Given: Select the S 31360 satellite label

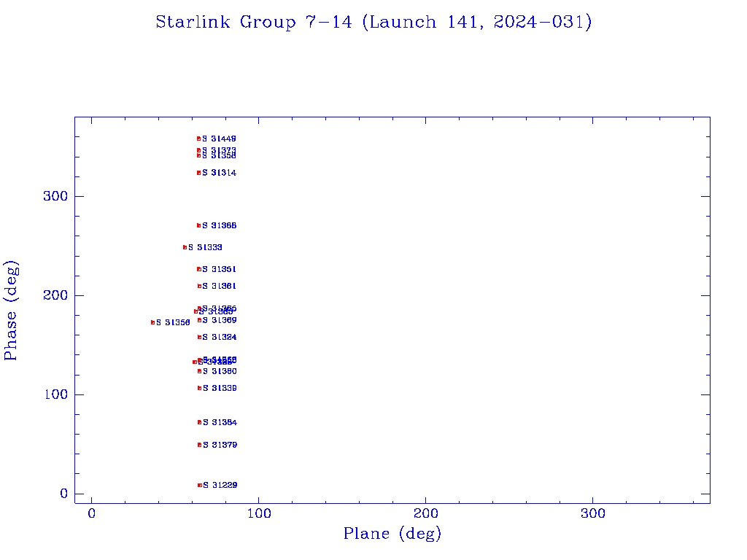Looking at the screenshot, I should [x=220, y=371].
